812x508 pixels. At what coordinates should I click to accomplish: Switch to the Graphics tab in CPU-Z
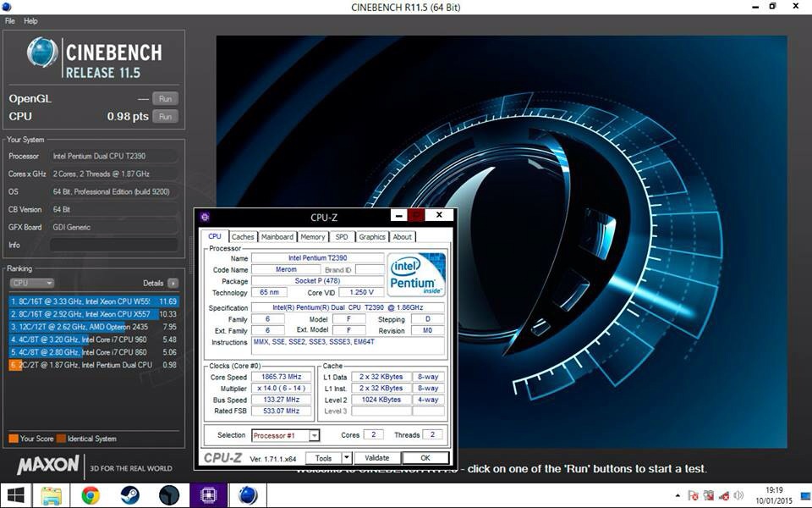372,237
